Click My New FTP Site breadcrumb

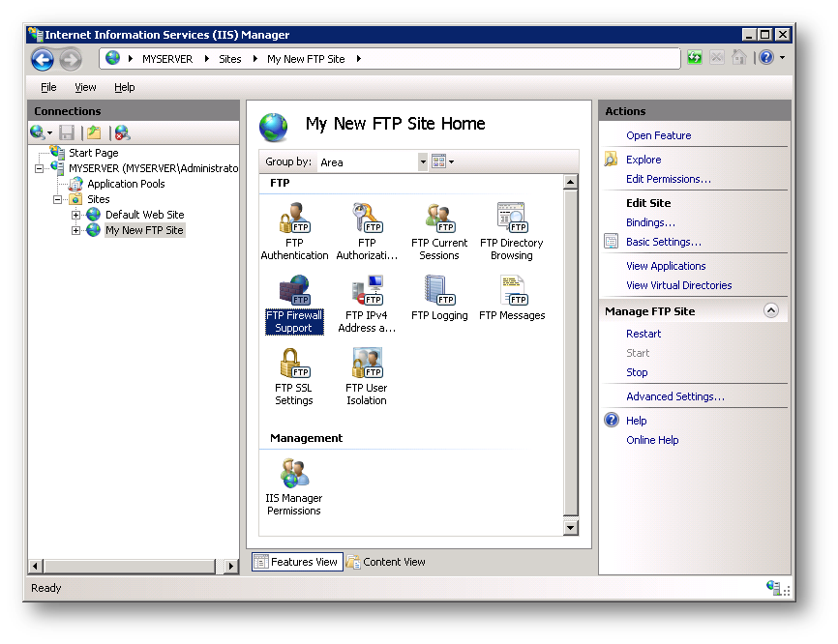(x=306, y=59)
